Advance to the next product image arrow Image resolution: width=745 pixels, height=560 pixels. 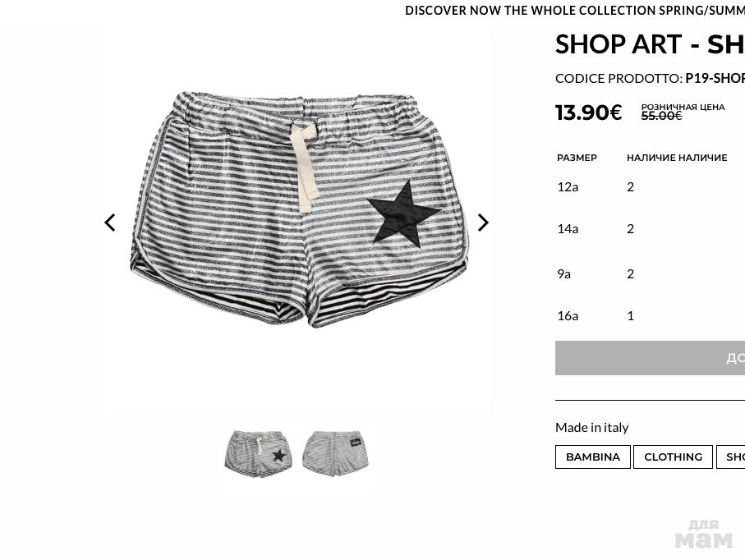click(483, 223)
